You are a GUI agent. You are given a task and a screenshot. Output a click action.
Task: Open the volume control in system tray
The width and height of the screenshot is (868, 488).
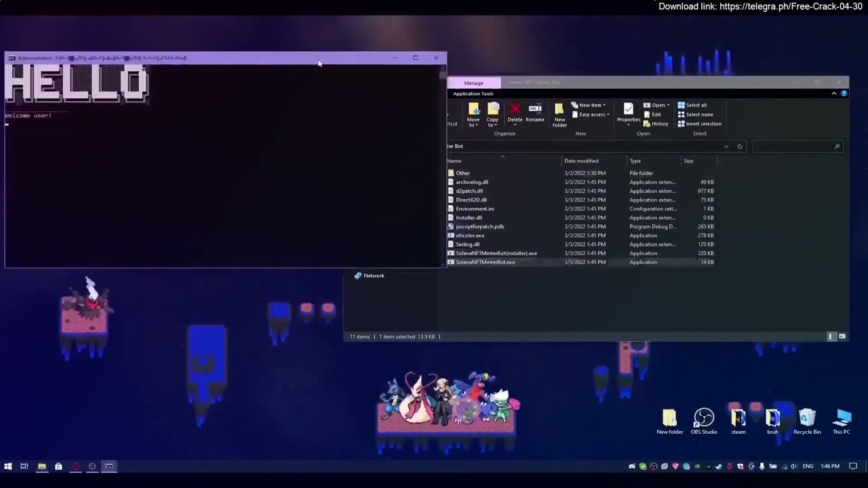point(794,466)
